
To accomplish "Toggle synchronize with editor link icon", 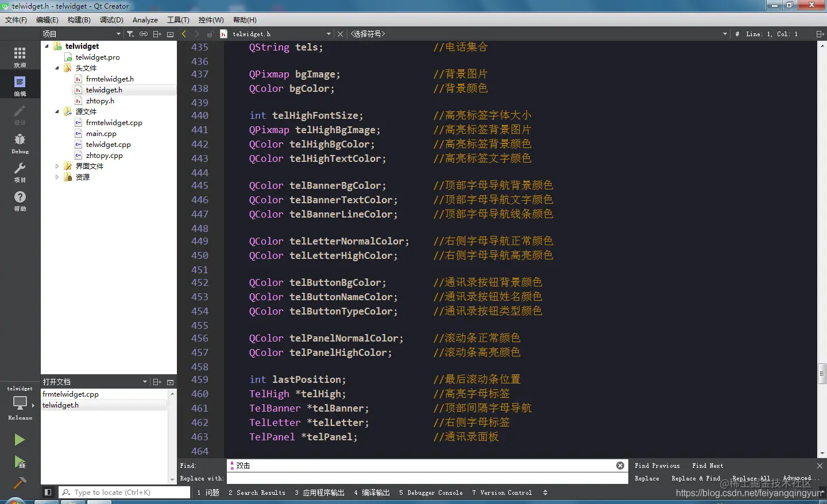I will pyautogui.click(x=144, y=34).
